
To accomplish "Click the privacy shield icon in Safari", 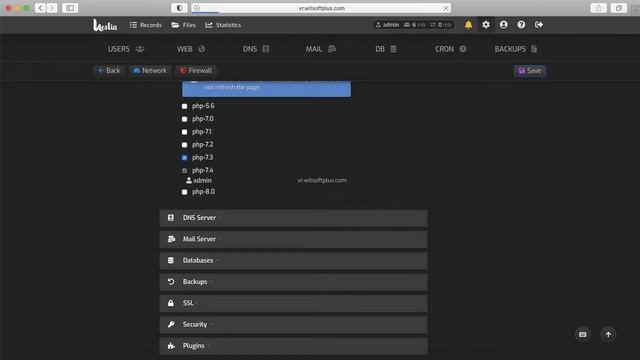I will 179,8.
